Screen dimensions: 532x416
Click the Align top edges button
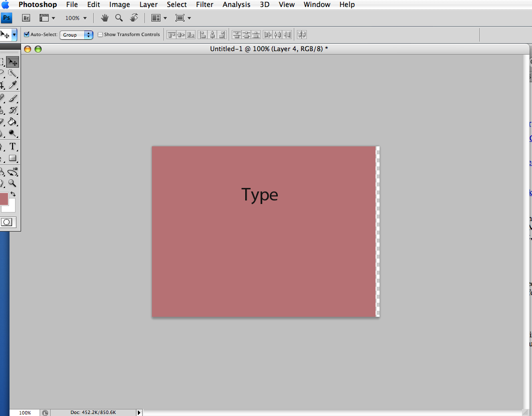click(x=171, y=35)
